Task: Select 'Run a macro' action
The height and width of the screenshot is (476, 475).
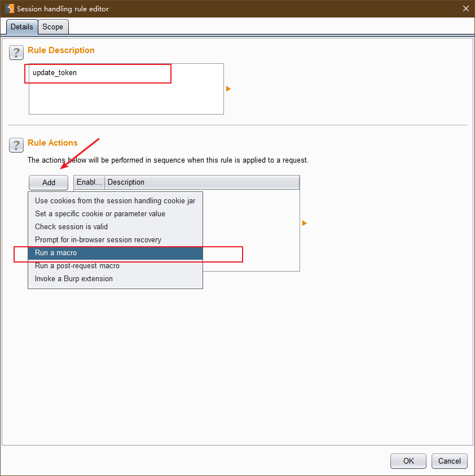Action: click(56, 252)
